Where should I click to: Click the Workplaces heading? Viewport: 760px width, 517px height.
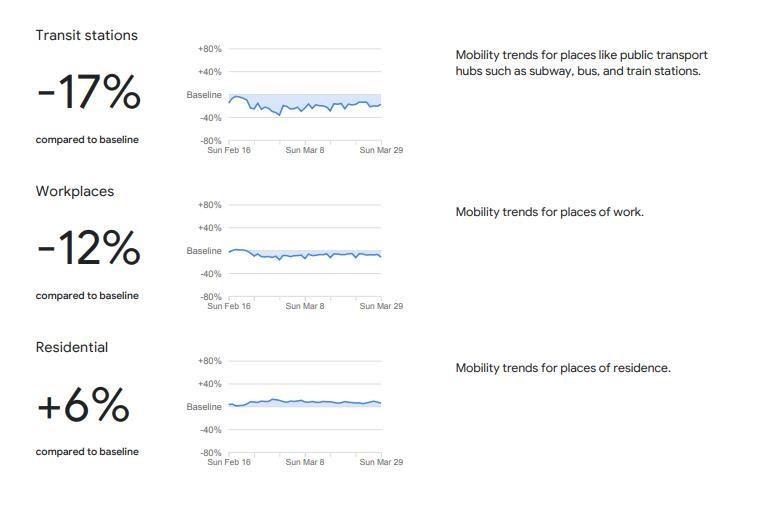75,191
